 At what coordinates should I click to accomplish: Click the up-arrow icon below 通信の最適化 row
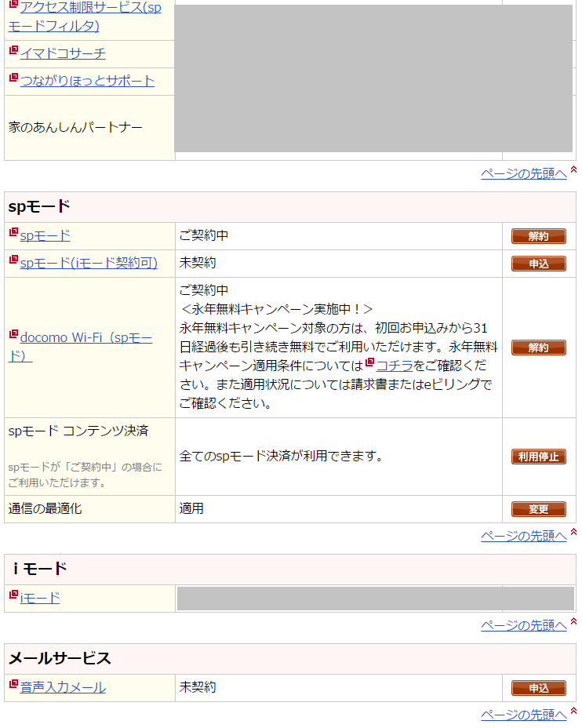tap(573, 532)
